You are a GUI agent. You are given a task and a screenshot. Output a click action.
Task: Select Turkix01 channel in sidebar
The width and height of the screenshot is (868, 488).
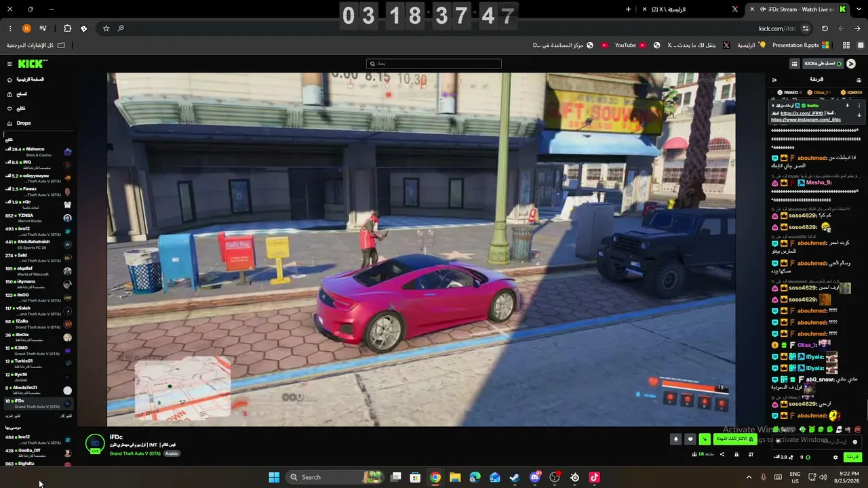tap(38, 363)
